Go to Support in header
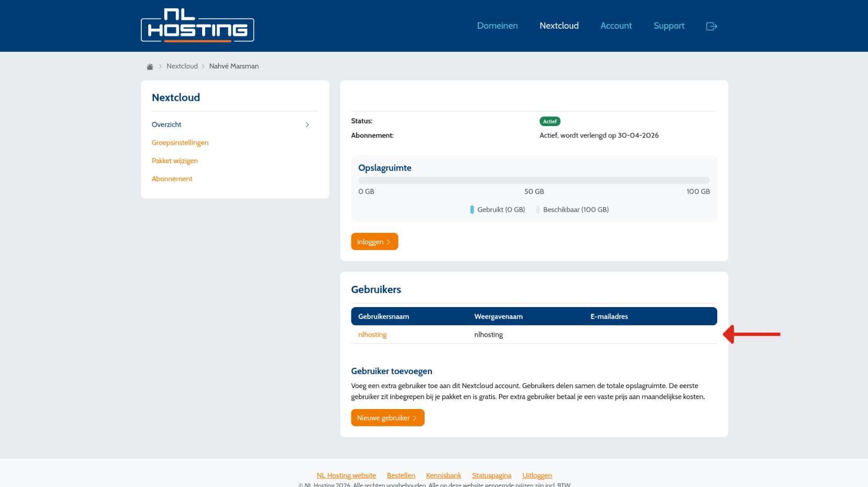This screenshot has width=868, height=487. 669,26
